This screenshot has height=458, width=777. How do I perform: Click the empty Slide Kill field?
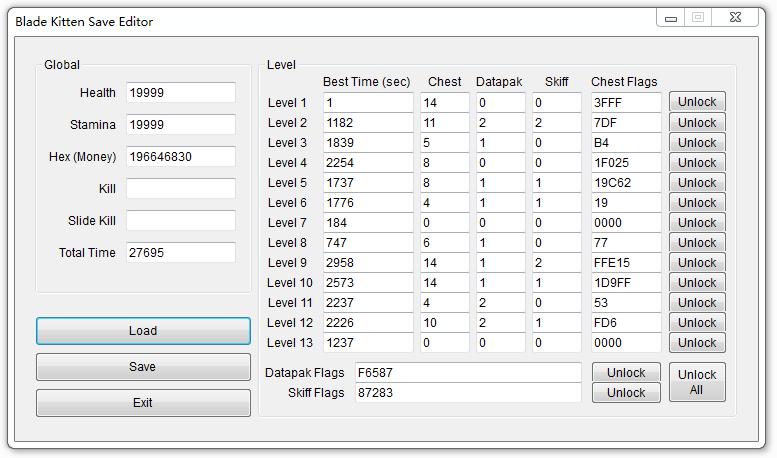[180, 221]
